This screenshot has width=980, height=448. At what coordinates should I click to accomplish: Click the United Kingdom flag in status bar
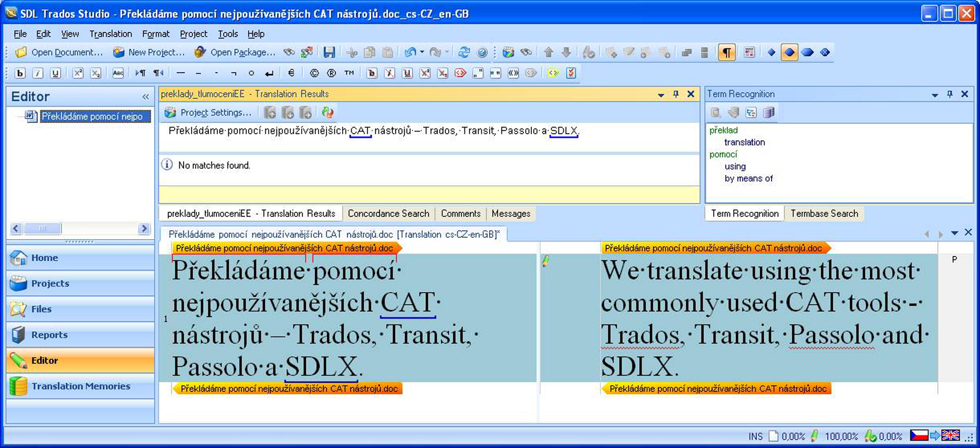[950, 435]
